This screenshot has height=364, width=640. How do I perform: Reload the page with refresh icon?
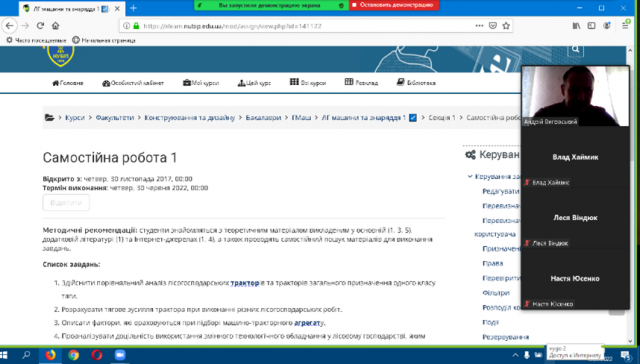point(40,26)
